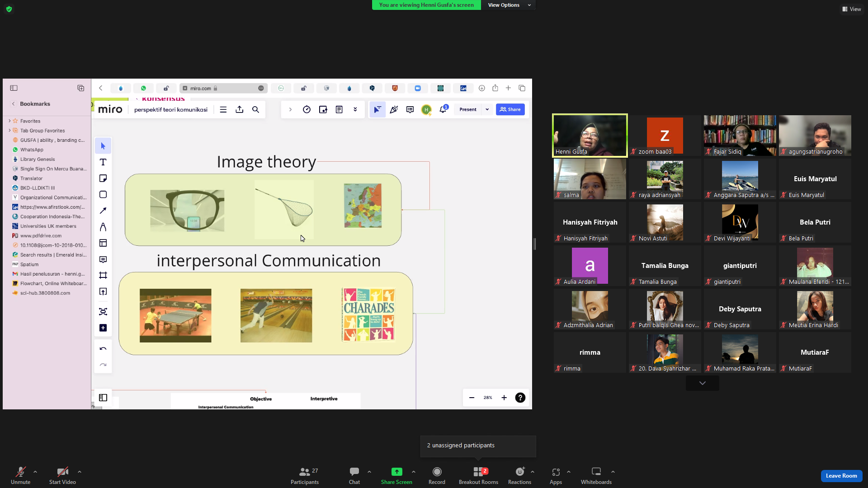Open video options arrow beside Start Video
868x488 pixels.
[80, 472]
